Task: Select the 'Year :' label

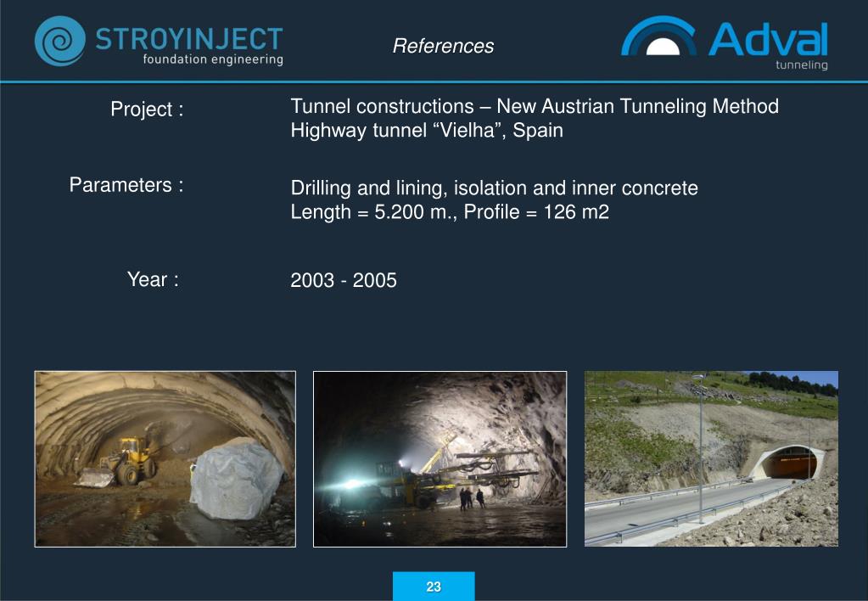Action: point(154,279)
